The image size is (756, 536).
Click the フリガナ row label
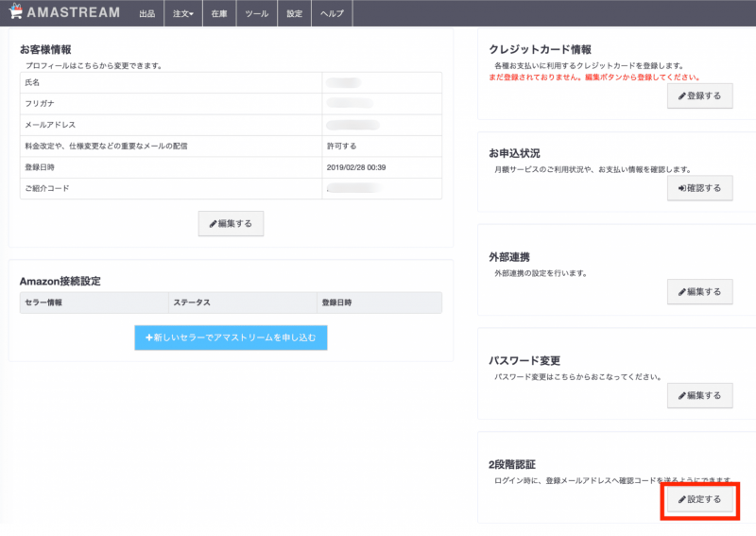[x=40, y=104]
